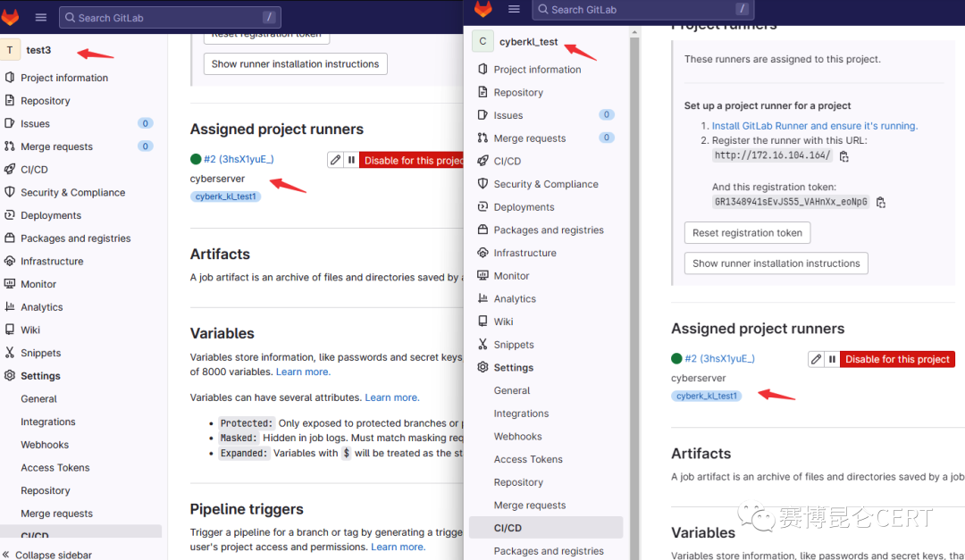Click Reset registration token in cyberkl_test window
The height and width of the screenshot is (560, 965).
click(747, 232)
